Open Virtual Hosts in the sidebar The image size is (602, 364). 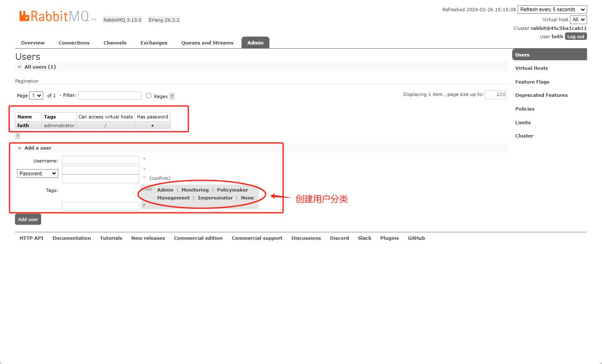531,68
